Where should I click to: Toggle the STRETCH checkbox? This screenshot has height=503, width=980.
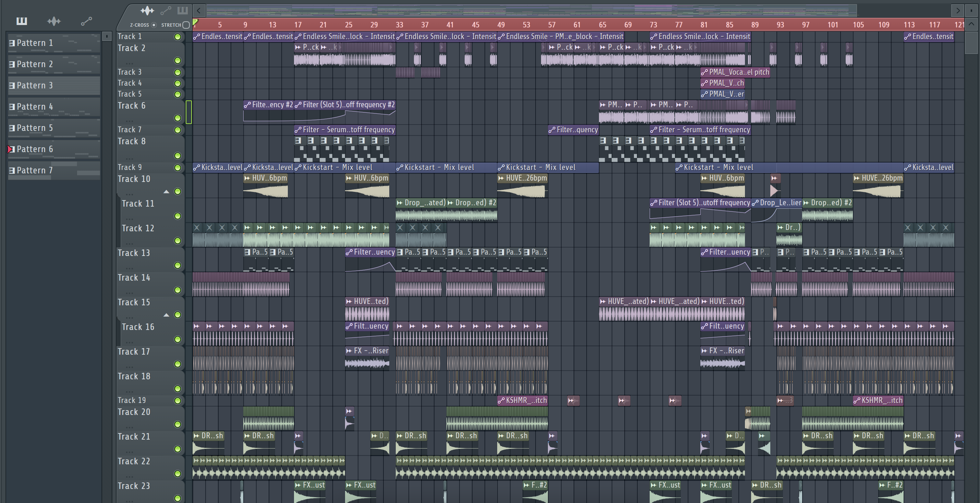click(186, 25)
